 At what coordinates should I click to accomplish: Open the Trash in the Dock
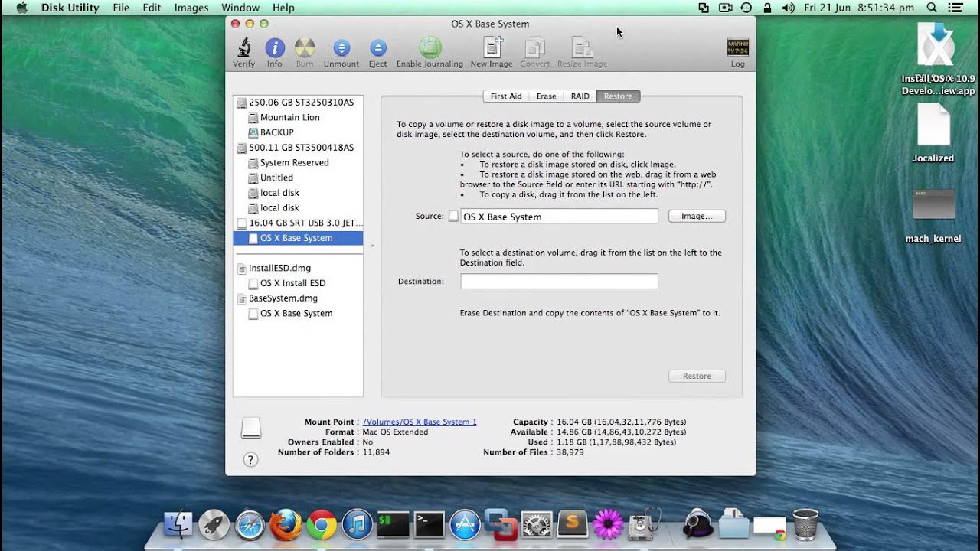805,524
